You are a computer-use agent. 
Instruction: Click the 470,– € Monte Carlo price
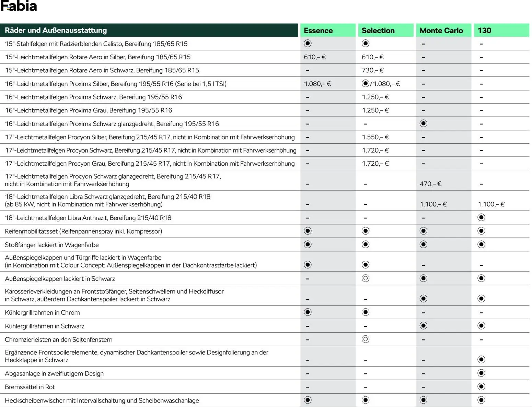tap(430, 184)
